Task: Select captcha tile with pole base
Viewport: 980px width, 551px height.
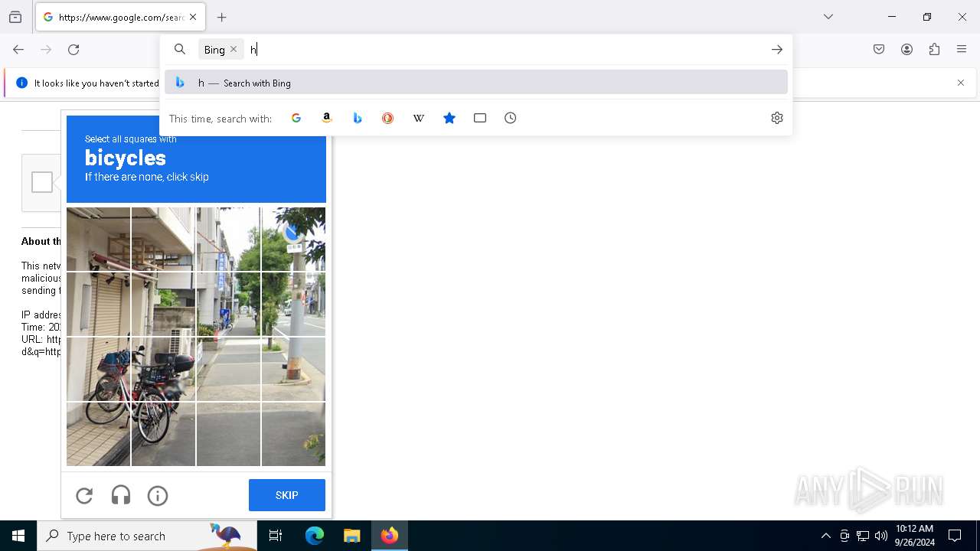Action: click(293, 370)
